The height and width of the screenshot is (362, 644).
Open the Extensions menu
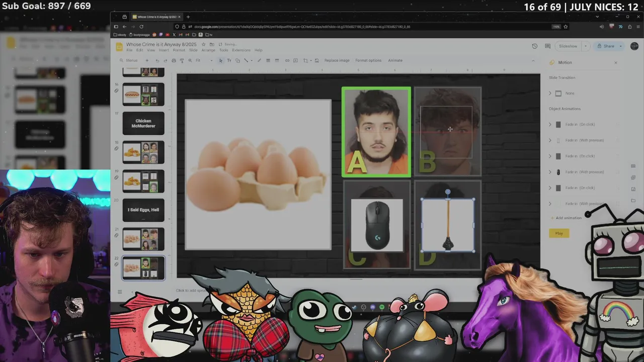pyautogui.click(x=241, y=50)
